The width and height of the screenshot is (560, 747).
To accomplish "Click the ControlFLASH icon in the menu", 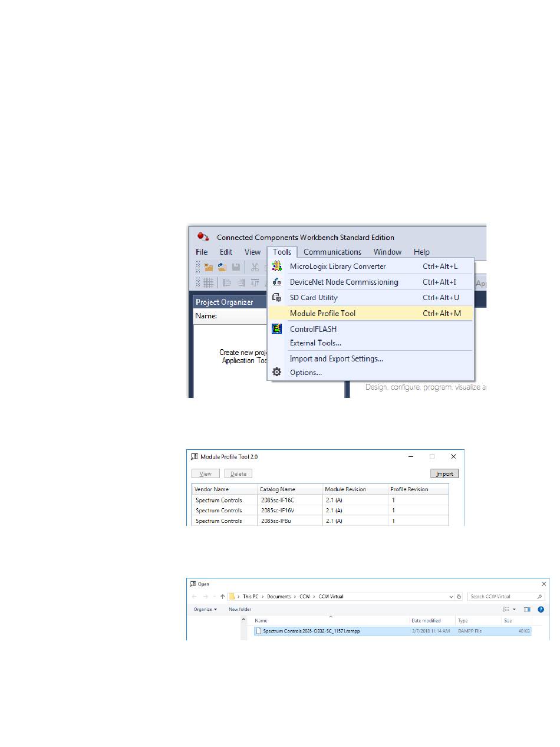I will point(276,329).
